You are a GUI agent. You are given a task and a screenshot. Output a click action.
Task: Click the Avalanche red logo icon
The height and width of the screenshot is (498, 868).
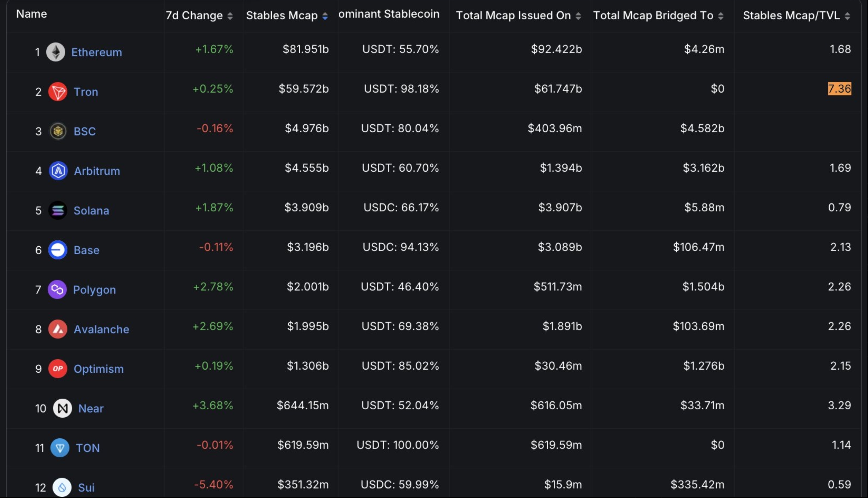coord(58,329)
